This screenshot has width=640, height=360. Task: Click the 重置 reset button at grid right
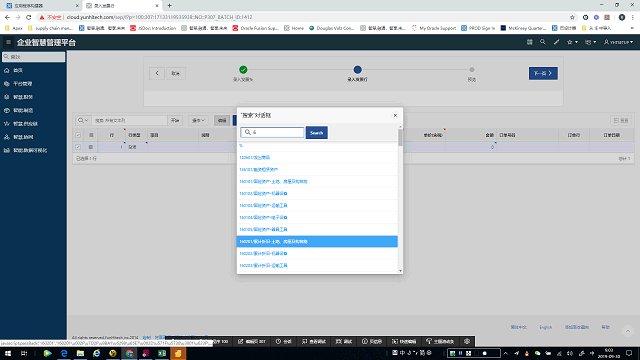tap(621, 120)
